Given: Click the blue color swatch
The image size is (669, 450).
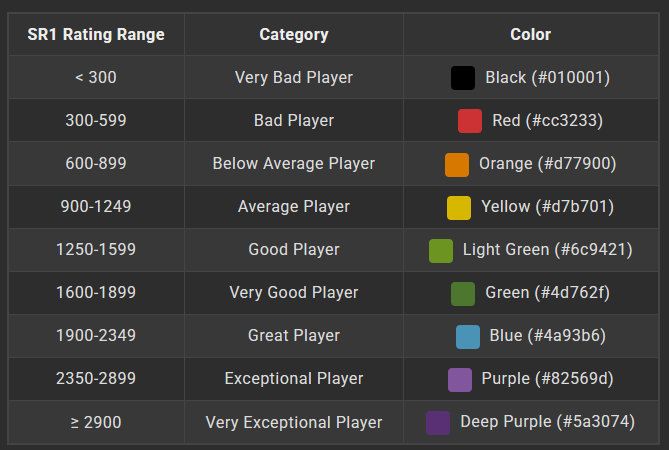Looking at the screenshot, I should tap(468, 337).
